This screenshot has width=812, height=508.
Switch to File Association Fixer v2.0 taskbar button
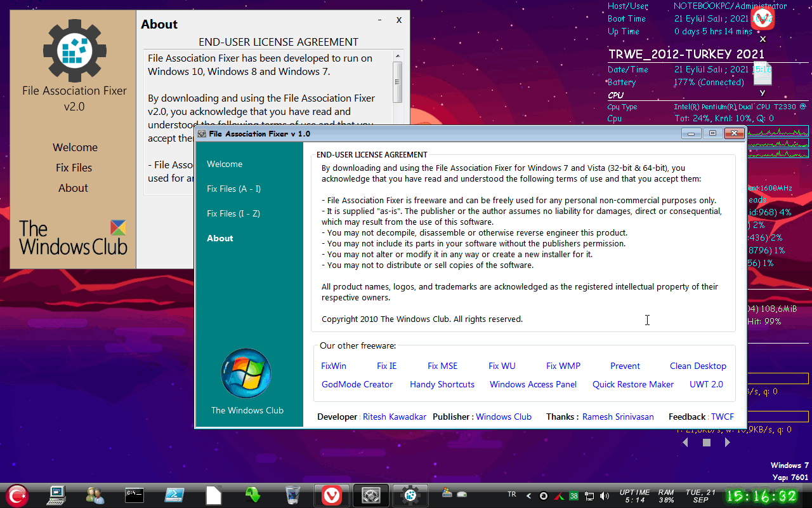[410, 495]
